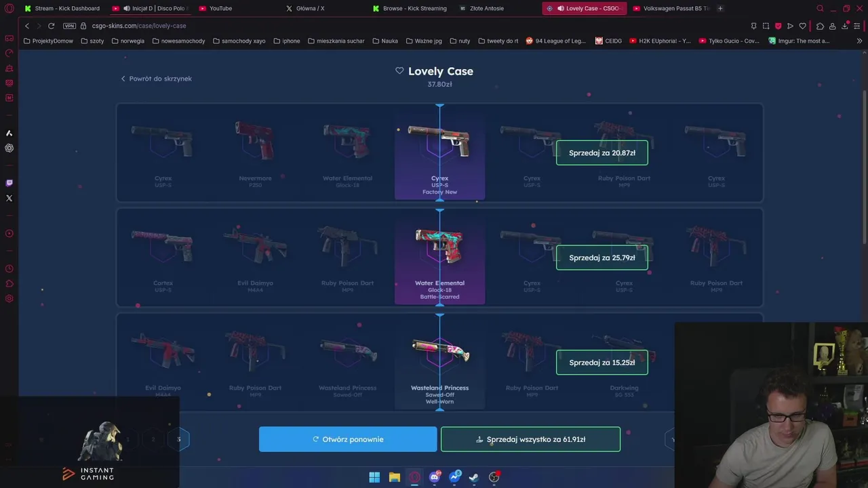Screen dimensions: 868x488
Task: Open the Easy Setup menu icon
Action: [x=858, y=26]
